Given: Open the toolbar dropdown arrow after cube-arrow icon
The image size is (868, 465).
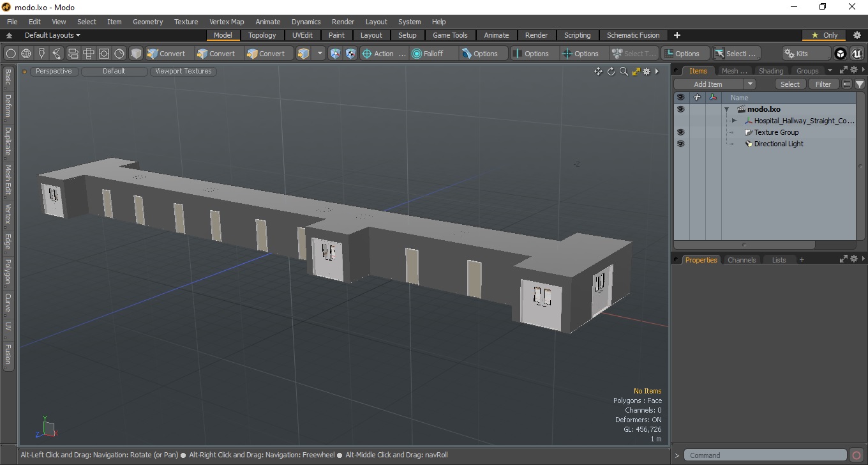Looking at the screenshot, I should point(320,54).
